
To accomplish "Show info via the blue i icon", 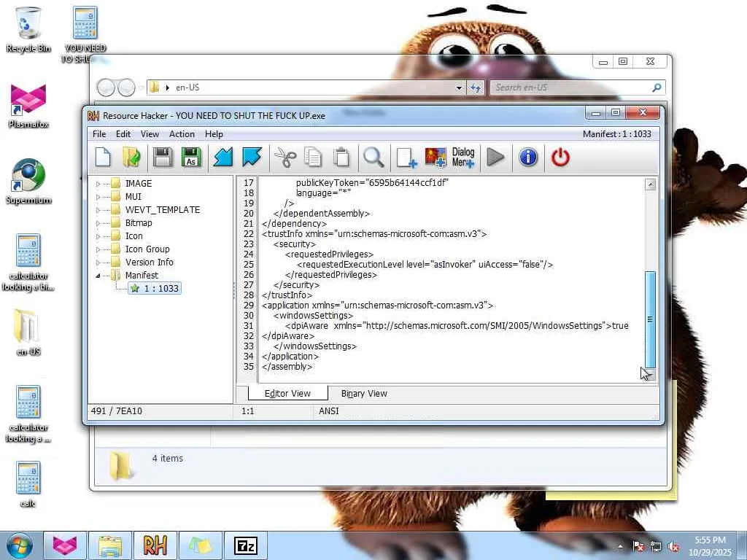I will point(528,157).
